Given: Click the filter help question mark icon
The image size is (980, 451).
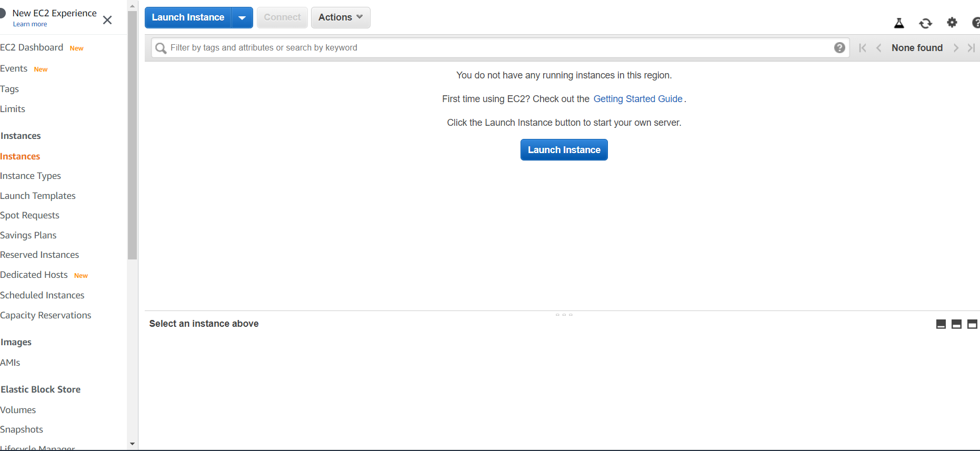Looking at the screenshot, I should click(x=839, y=48).
